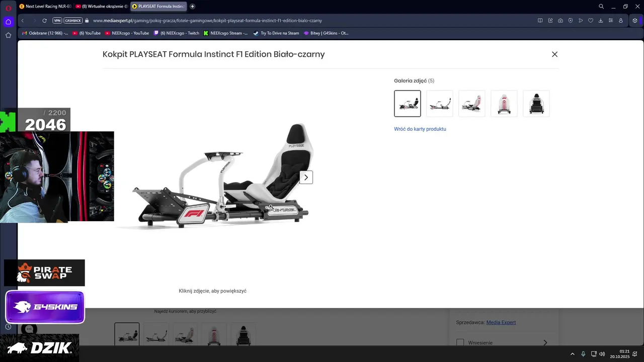
Task: Show hidden tray icons chevron
Action: tap(572, 354)
